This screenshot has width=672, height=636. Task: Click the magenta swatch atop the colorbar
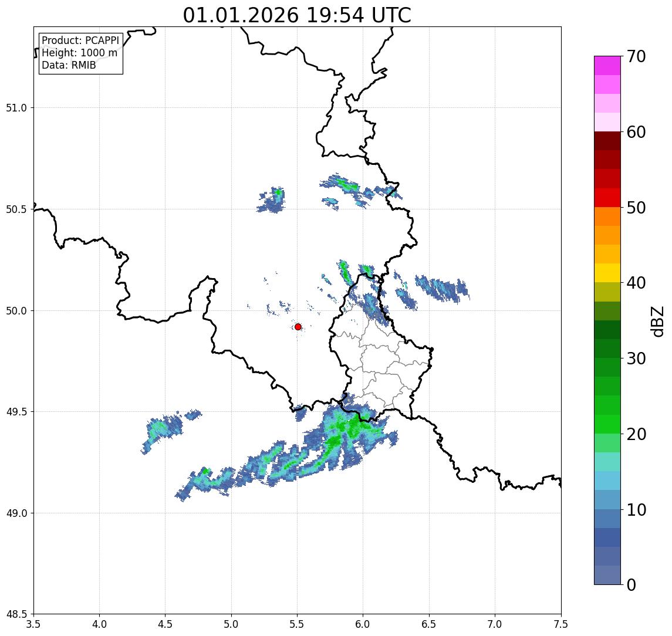point(607,66)
